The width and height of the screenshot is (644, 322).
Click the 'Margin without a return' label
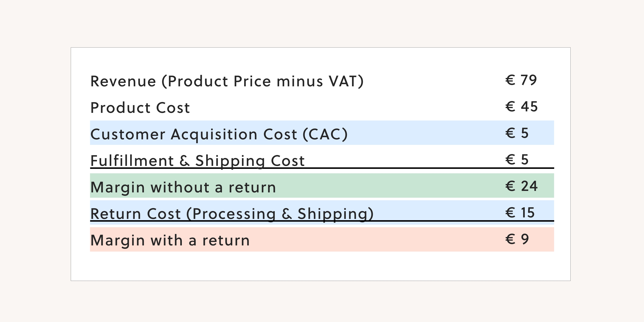[183, 188]
